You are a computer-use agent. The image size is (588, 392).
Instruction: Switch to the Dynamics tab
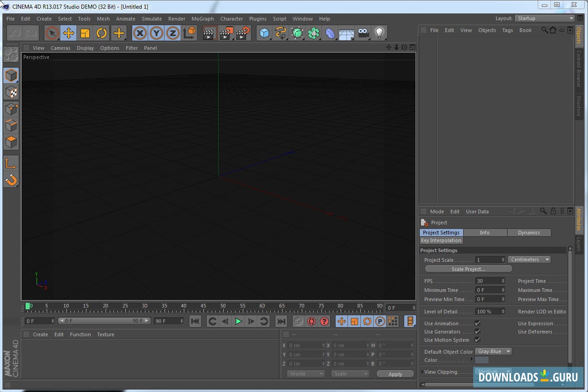[x=529, y=233]
